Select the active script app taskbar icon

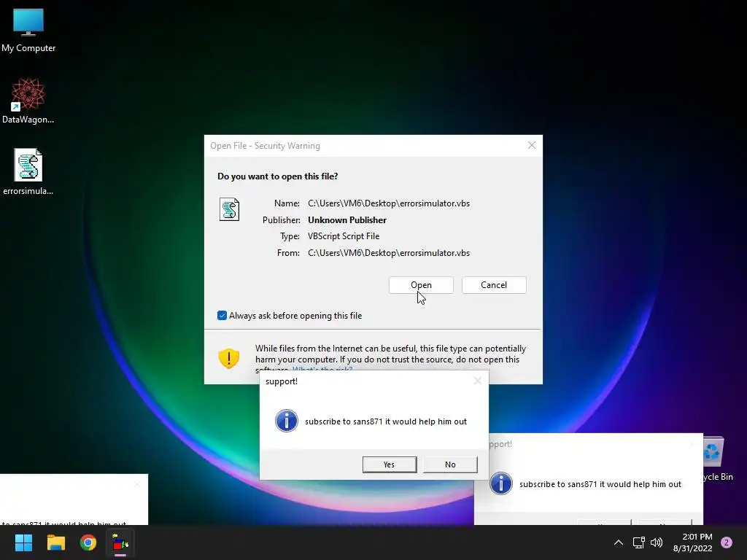(120, 542)
